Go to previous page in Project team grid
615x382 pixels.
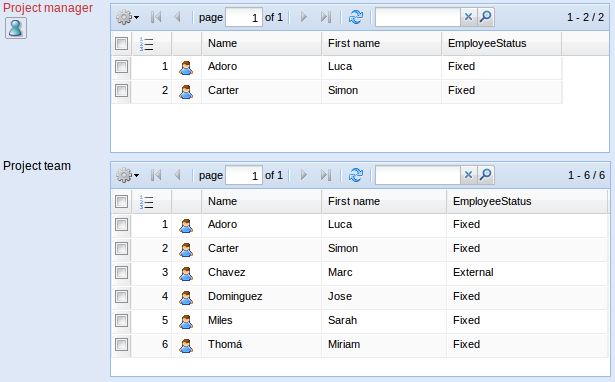[x=177, y=175]
